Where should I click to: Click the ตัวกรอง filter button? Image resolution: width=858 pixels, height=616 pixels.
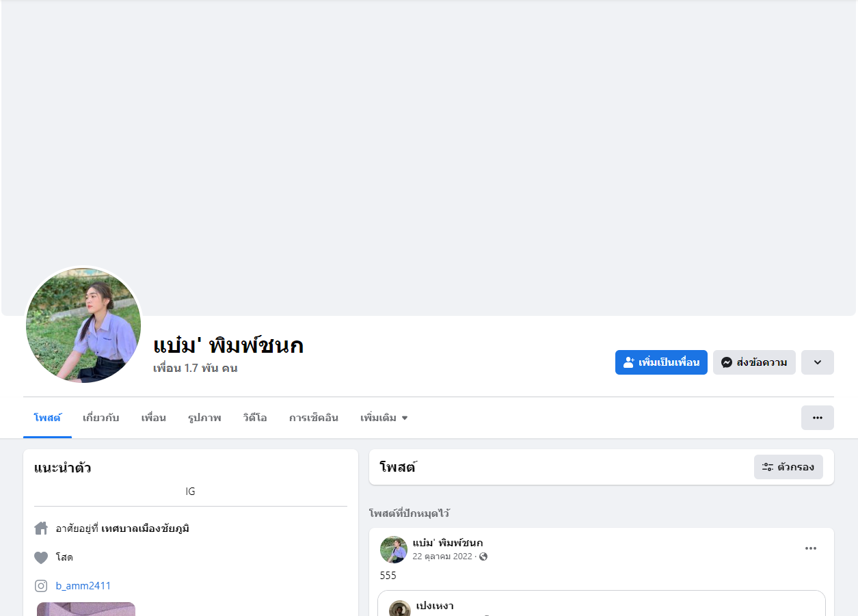788,467
